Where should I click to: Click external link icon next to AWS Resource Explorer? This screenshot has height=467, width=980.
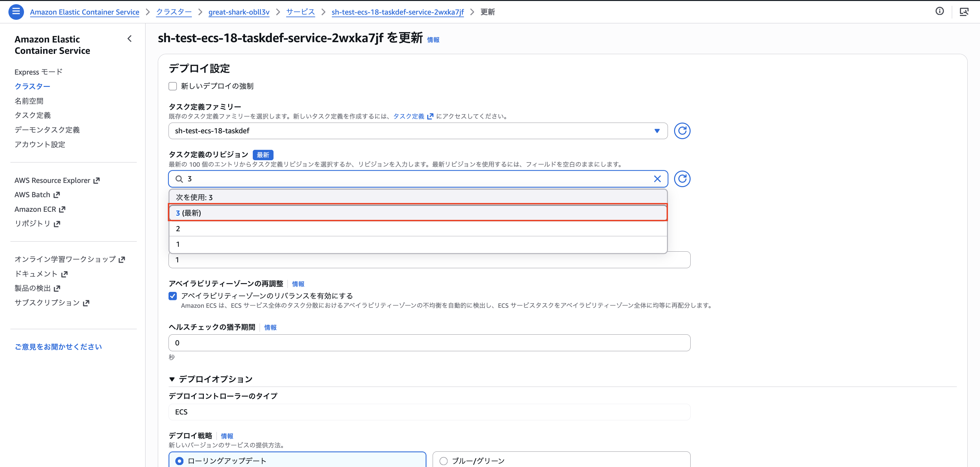click(x=97, y=181)
